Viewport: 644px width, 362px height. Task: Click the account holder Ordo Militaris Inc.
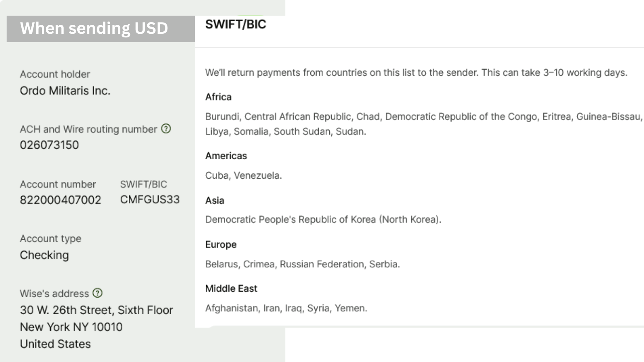point(65,90)
